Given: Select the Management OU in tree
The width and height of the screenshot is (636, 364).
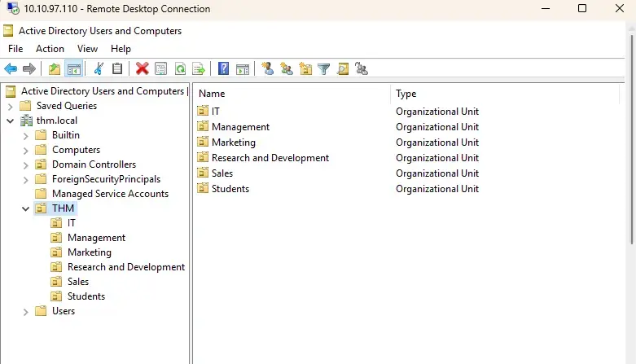Looking at the screenshot, I should click(x=96, y=238).
